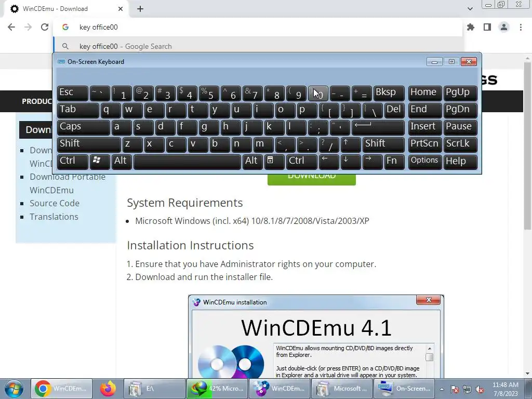This screenshot has height=399, width=532.
Task: Tap the number 0 key
Action: click(318, 92)
